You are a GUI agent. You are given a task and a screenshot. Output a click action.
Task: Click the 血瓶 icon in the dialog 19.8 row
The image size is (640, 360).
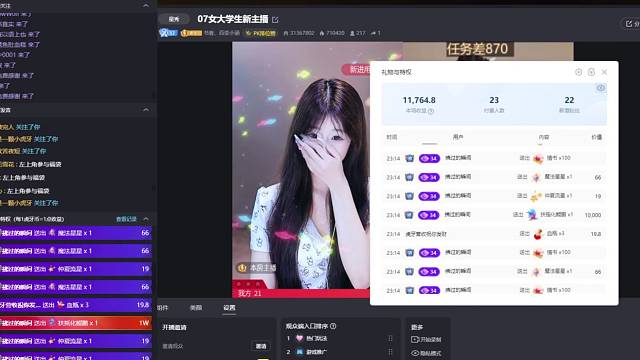538,234
